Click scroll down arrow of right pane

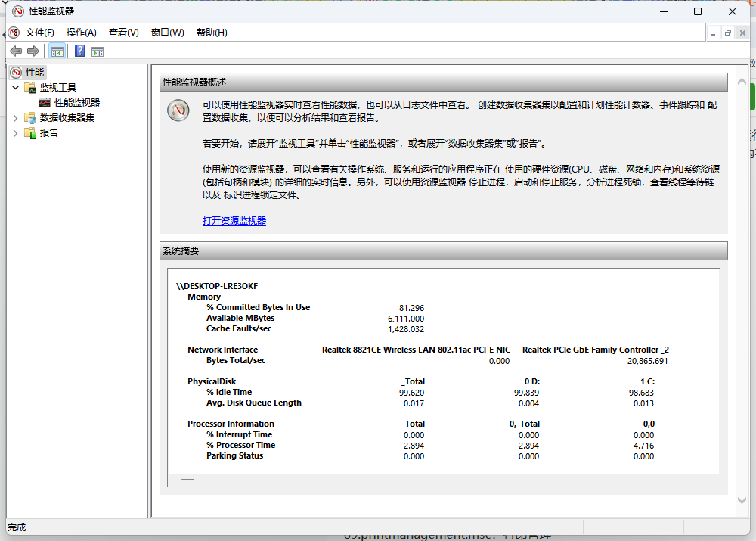742,500
